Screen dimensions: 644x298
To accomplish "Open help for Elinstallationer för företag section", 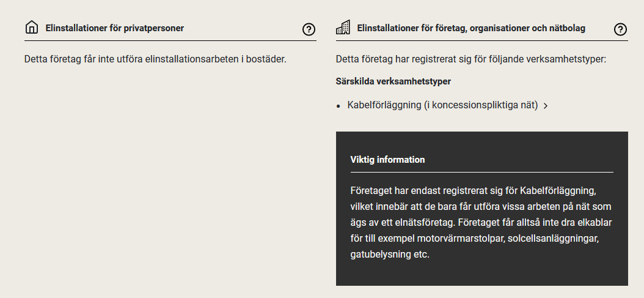I will (620, 29).
